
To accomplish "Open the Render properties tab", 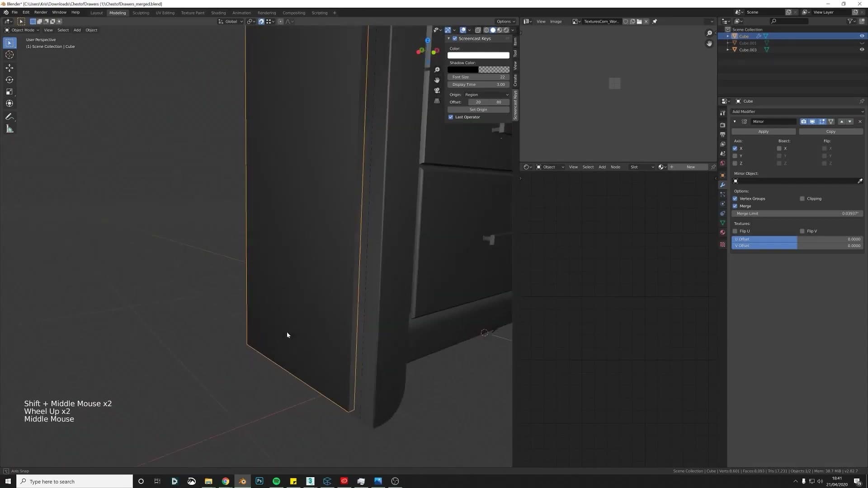I will 722,125.
